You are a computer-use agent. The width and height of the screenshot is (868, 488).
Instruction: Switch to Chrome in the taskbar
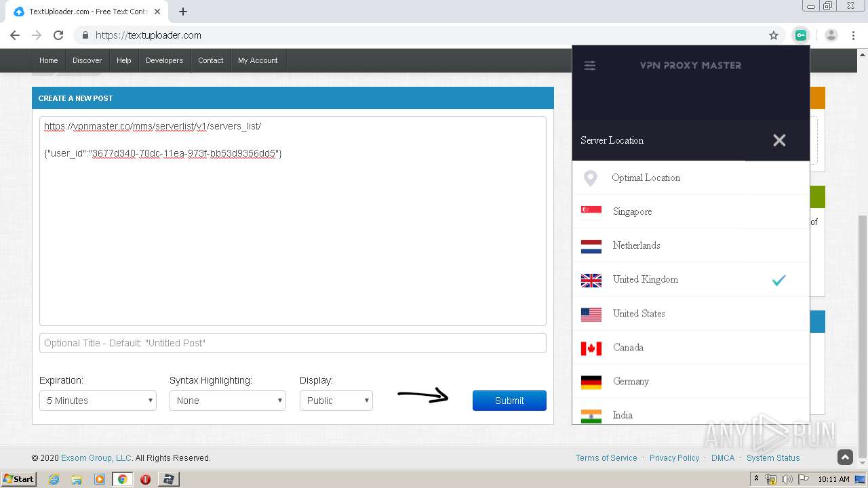point(123,479)
